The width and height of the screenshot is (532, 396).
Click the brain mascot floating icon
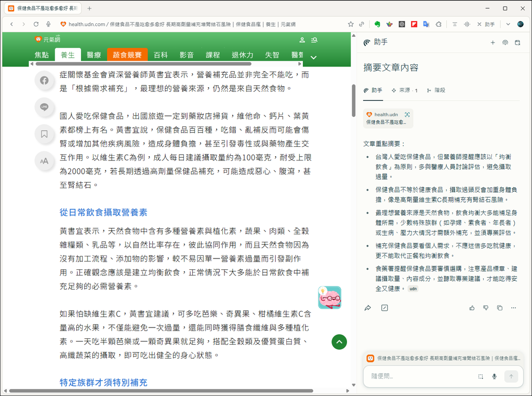329,298
